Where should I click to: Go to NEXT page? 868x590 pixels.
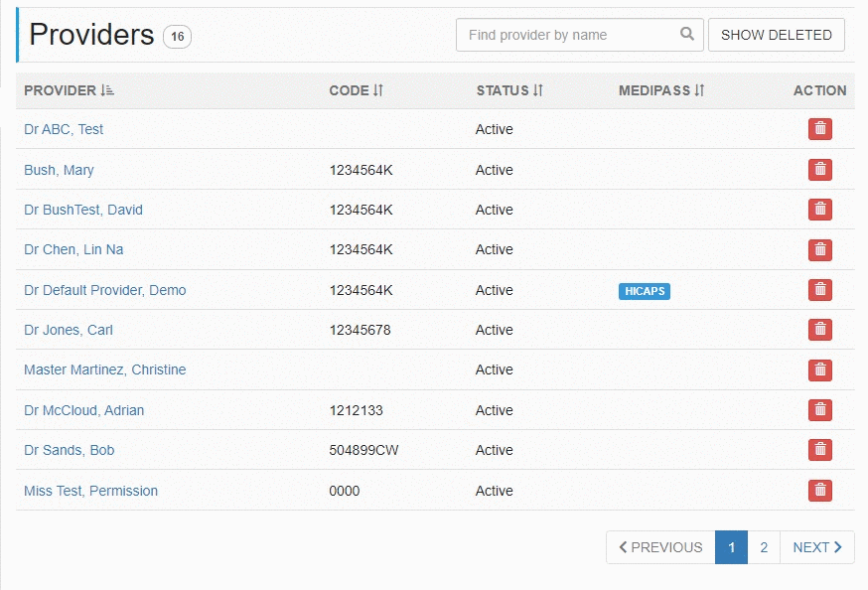[x=817, y=547]
